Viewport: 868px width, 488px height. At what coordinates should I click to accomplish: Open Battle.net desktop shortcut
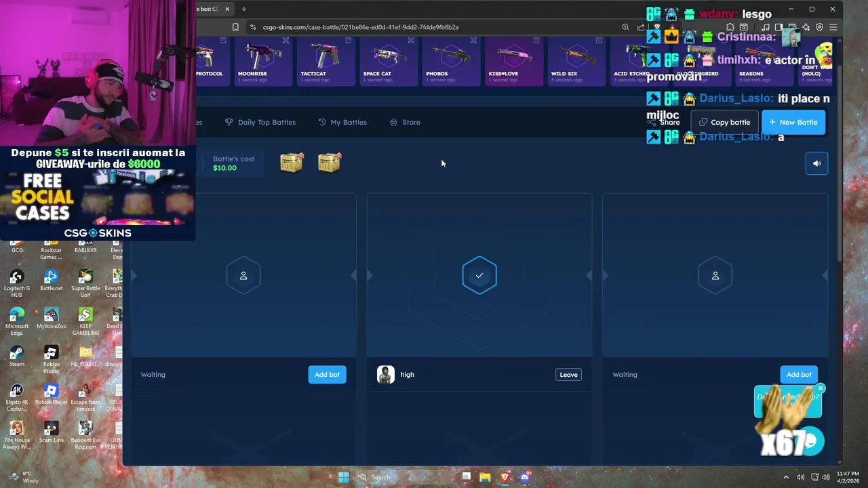51,281
